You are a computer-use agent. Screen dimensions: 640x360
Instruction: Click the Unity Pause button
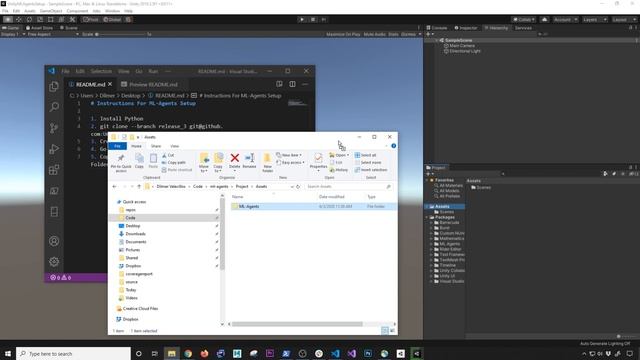tap(313, 20)
